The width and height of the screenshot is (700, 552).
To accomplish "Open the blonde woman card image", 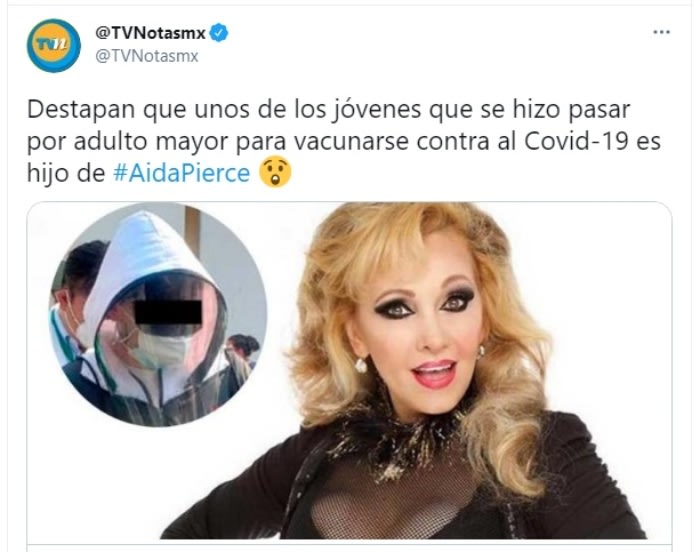I will (x=349, y=370).
